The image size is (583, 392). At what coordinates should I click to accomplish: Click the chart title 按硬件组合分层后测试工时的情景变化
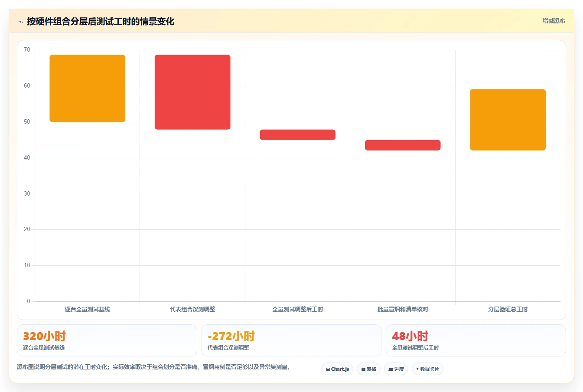coord(101,21)
